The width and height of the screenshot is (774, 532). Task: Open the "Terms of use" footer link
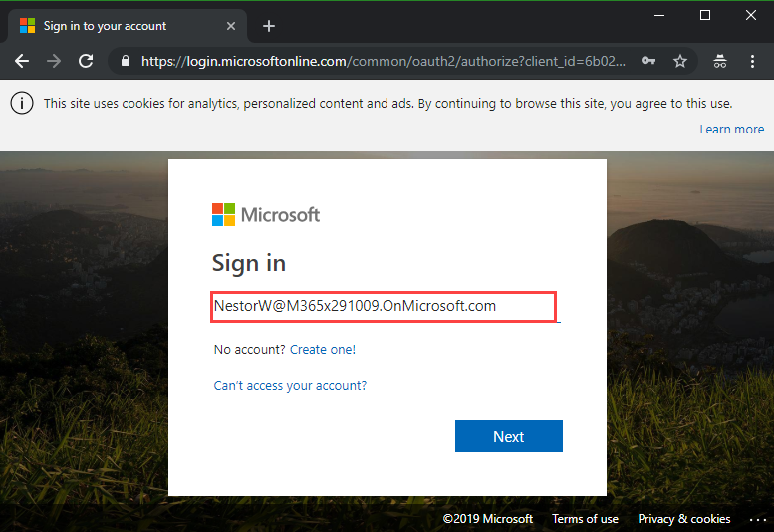click(x=585, y=519)
